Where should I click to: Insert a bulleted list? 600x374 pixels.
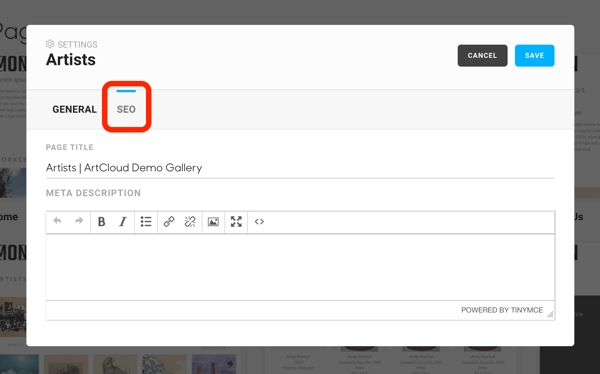point(146,222)
